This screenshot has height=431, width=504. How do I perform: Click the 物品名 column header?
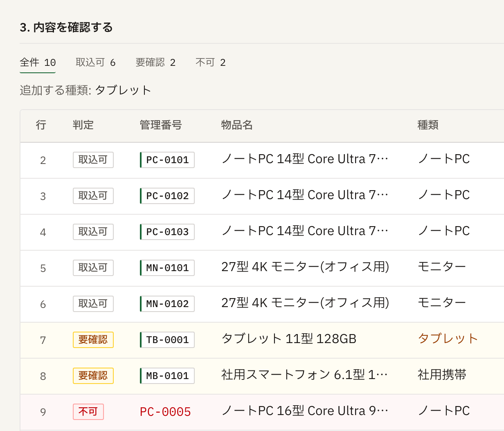coord(237,125)
